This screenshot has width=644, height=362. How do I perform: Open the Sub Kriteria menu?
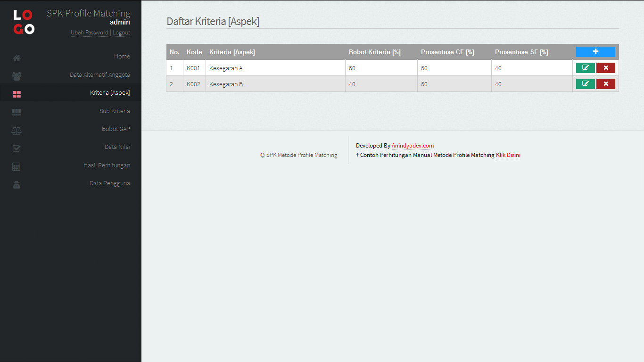coord(115,111)
